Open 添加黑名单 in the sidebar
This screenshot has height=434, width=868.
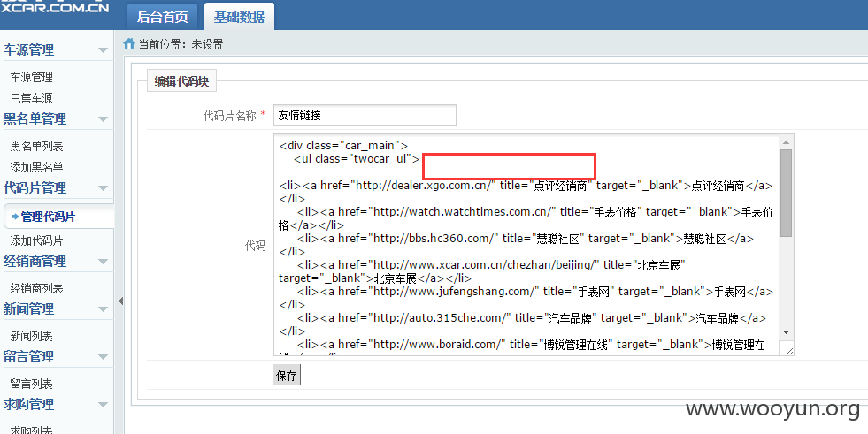coord(36,166)
